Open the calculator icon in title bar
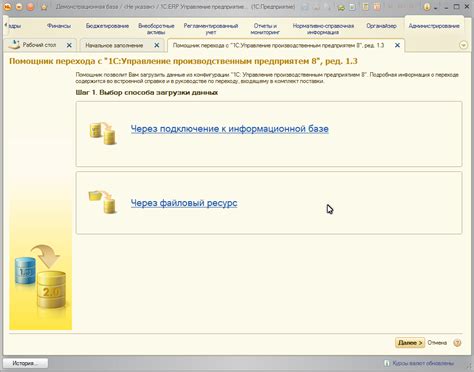 366,7
